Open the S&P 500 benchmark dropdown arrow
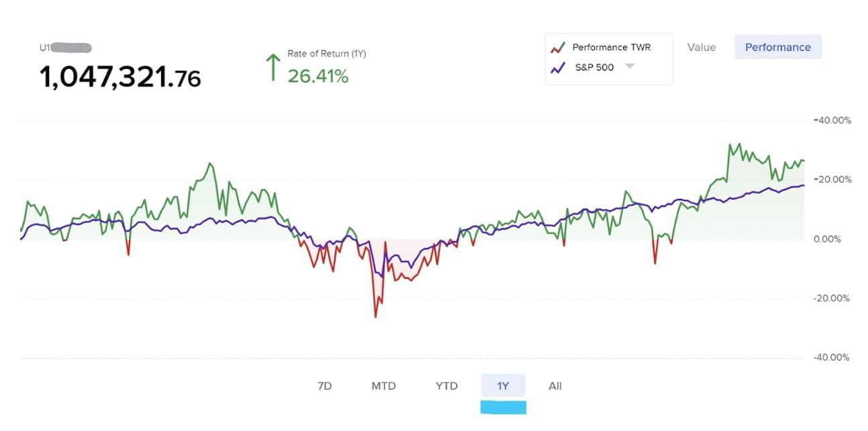The image size is (868, 431). coord(629,66)
